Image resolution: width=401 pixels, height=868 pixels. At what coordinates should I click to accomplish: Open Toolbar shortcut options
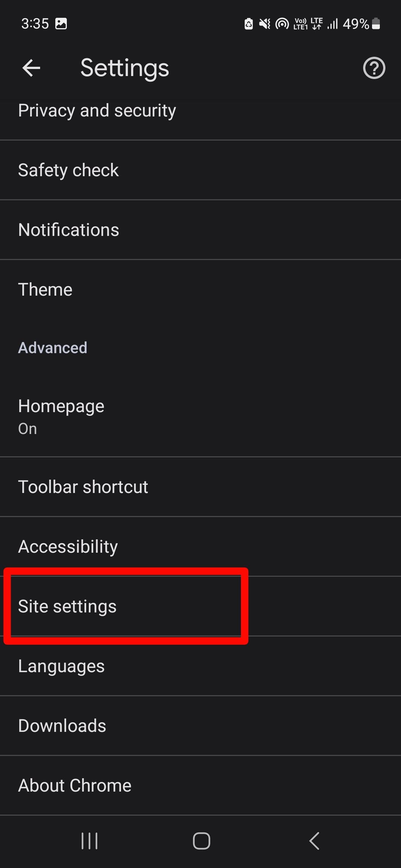coord(83,486)
